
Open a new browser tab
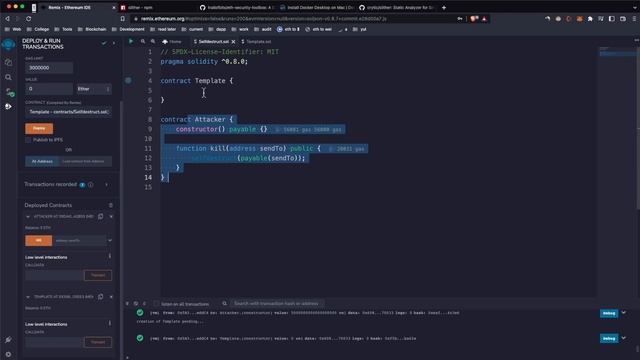pos(444,7)
